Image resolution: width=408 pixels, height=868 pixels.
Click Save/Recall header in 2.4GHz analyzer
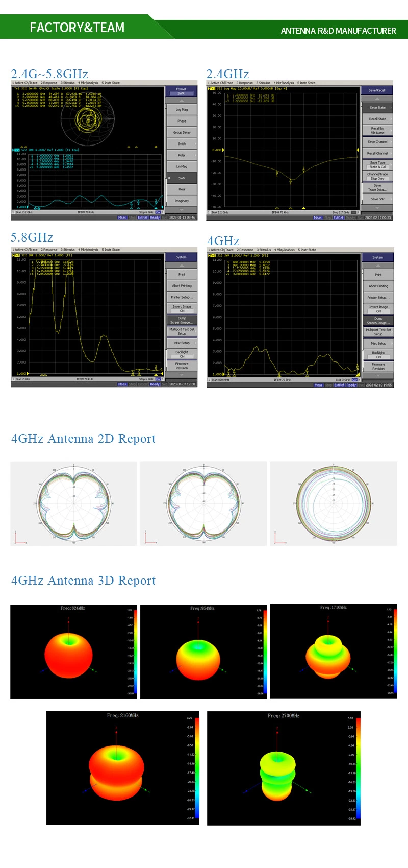tap(377, 90)
